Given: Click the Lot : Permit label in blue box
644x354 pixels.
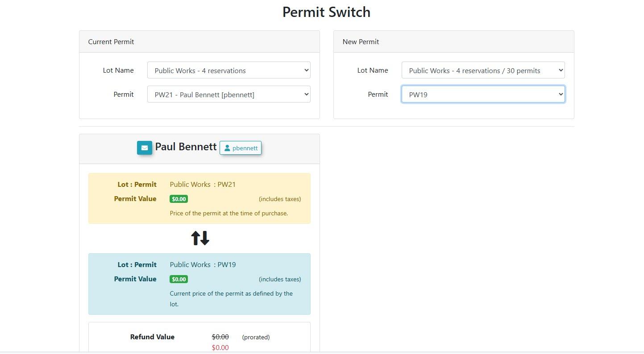Looking at the screenshot, I should (x=137, y=265).
